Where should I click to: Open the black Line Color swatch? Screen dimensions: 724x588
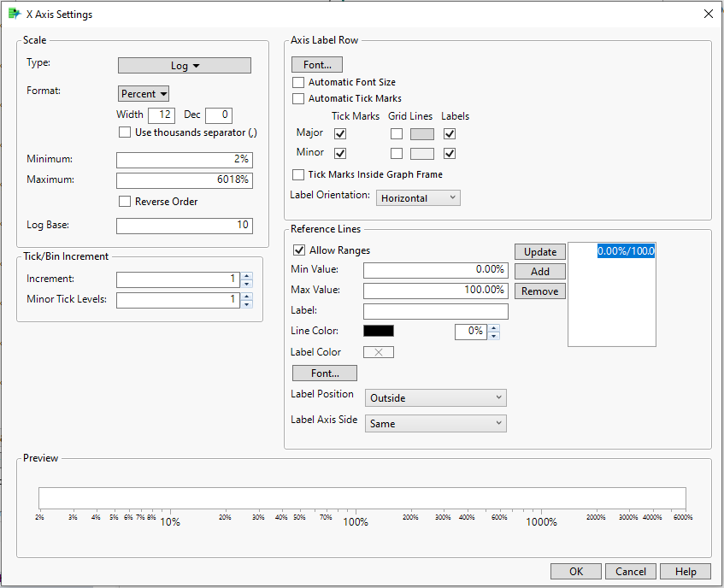379,331
